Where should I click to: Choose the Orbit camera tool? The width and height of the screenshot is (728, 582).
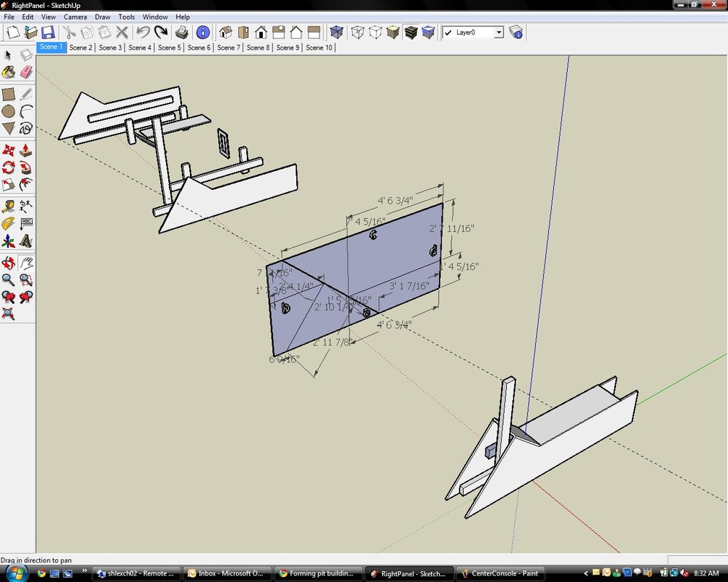pyautogui.click(x=9, y=263)
